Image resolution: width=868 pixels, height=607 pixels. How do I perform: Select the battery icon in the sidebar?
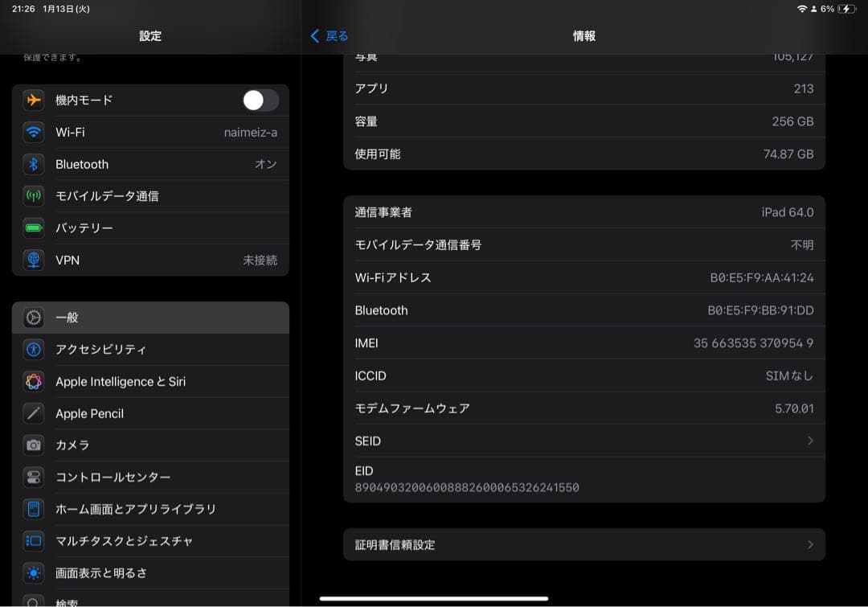(33, 228)
